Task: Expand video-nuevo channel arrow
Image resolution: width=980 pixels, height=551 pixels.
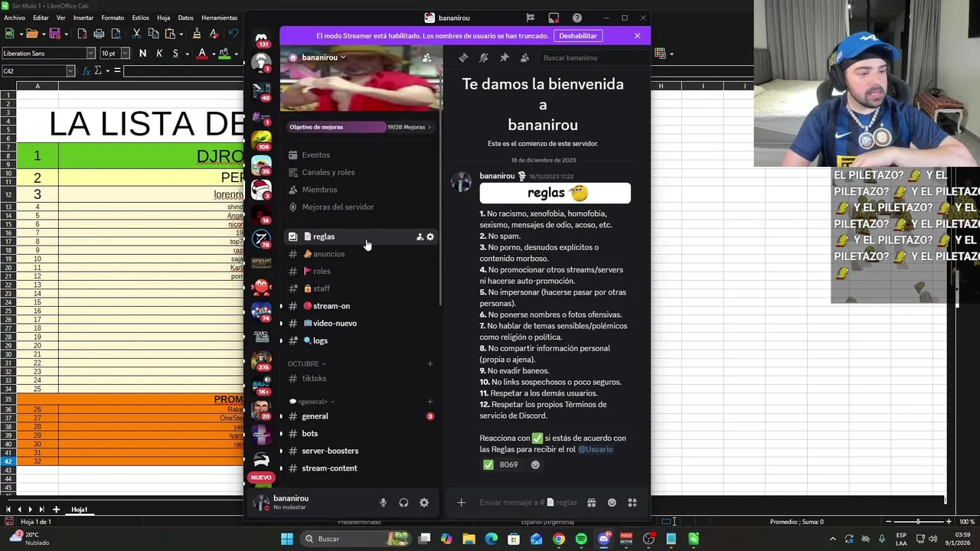Action: click(281, 323)
